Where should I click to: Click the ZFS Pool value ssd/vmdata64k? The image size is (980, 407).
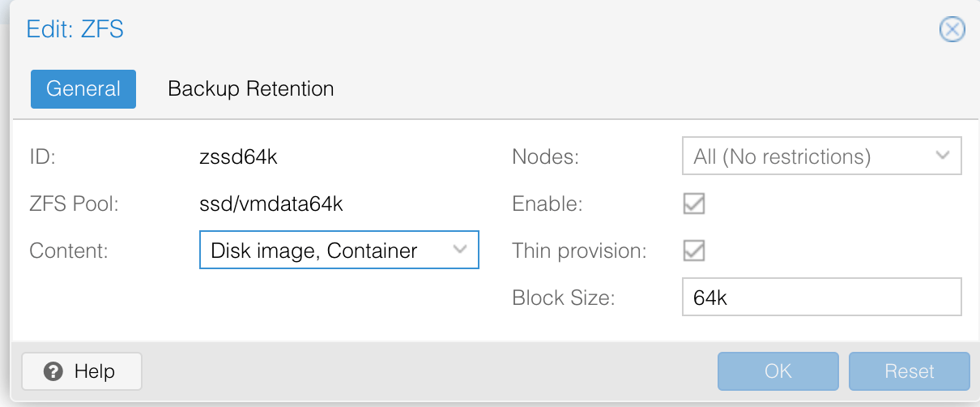point(271,203)
